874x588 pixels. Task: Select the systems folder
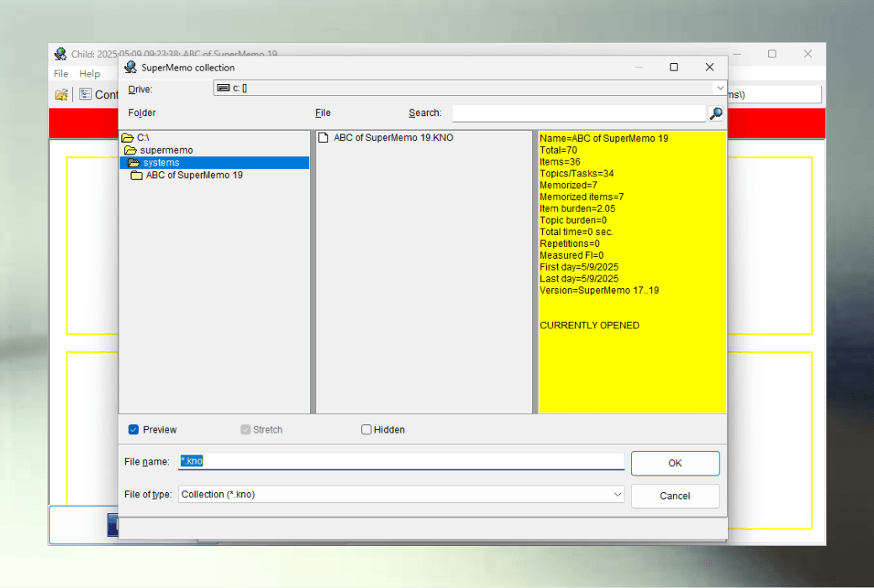pyautogui.click(x=214, y=163)
